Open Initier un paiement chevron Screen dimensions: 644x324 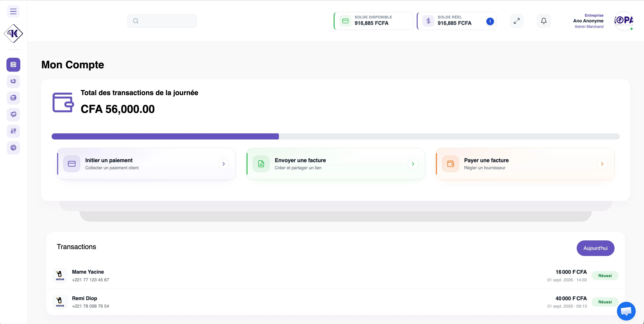tap(224, 164)
